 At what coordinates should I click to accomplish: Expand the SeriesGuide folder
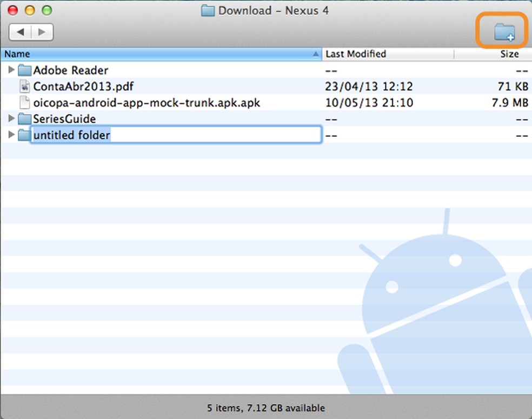(11, 118)
